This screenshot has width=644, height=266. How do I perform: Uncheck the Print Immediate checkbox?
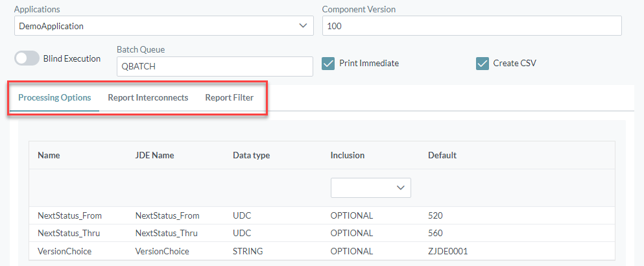(329, 64)
